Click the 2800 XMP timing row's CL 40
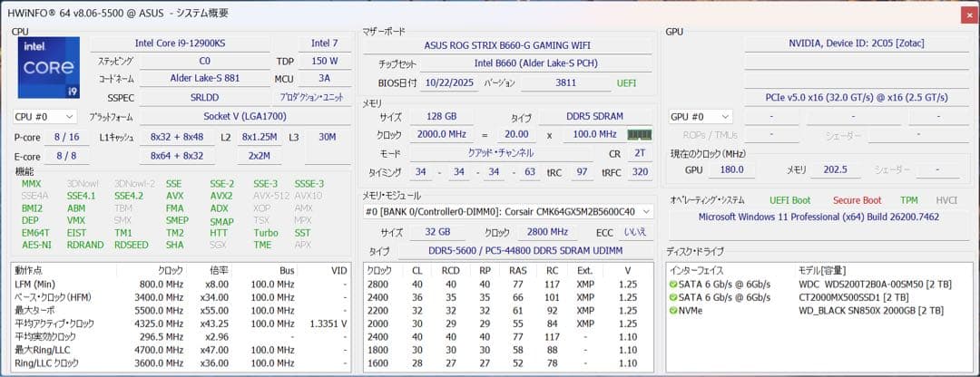The width and height of the screenshot is (980, 377). tap(416, 284)
